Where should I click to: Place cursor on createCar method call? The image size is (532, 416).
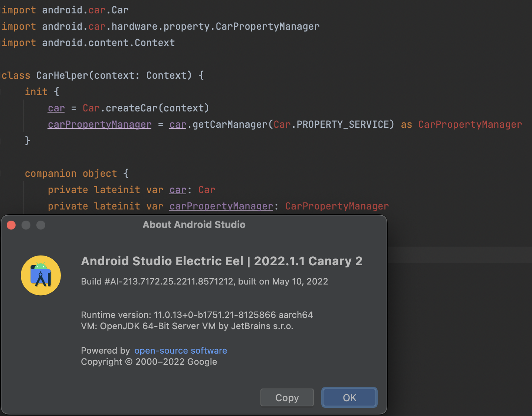pos(132,108)
